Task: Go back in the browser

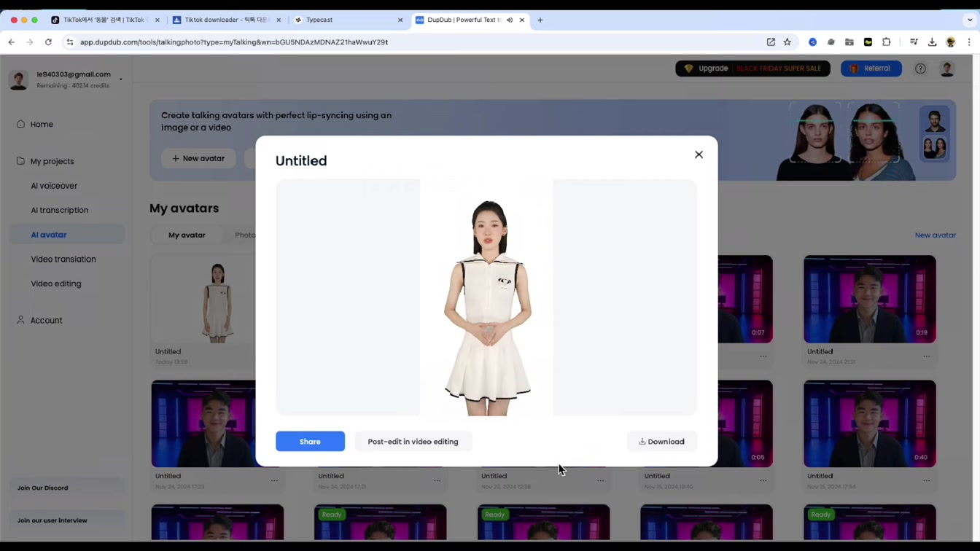Action: pos(12,42)
